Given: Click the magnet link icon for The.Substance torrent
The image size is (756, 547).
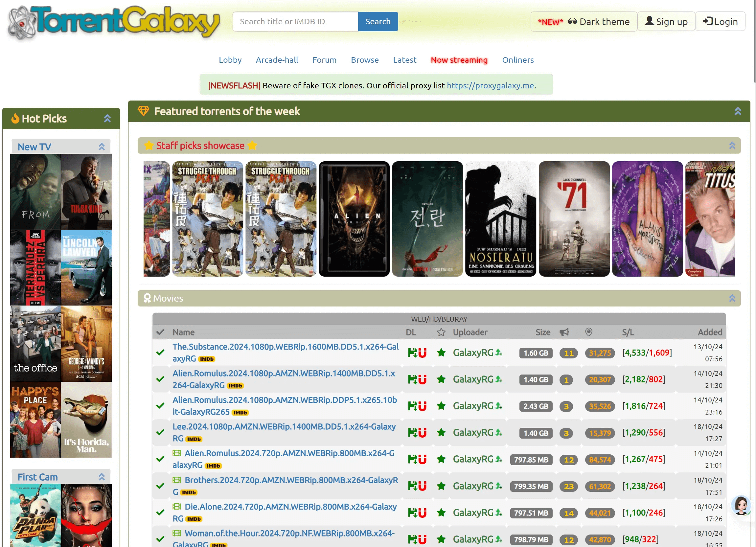Looking at the screenshot, I should (x=422, y=353).
